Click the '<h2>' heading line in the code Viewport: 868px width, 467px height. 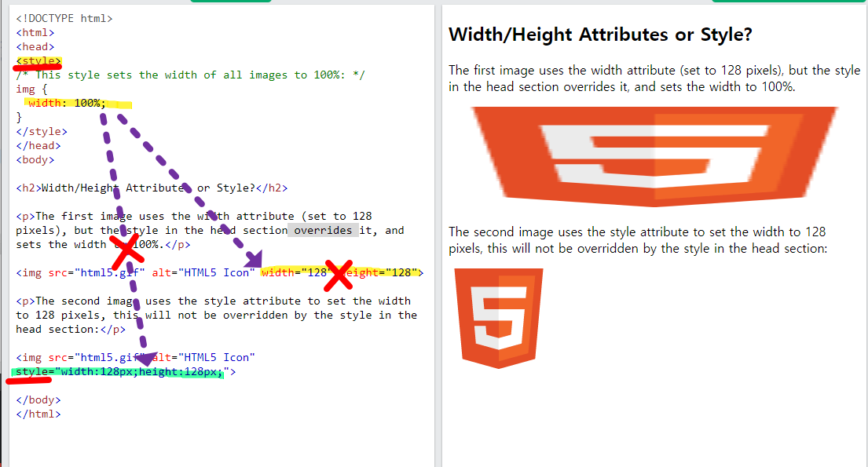pos(152,188)
